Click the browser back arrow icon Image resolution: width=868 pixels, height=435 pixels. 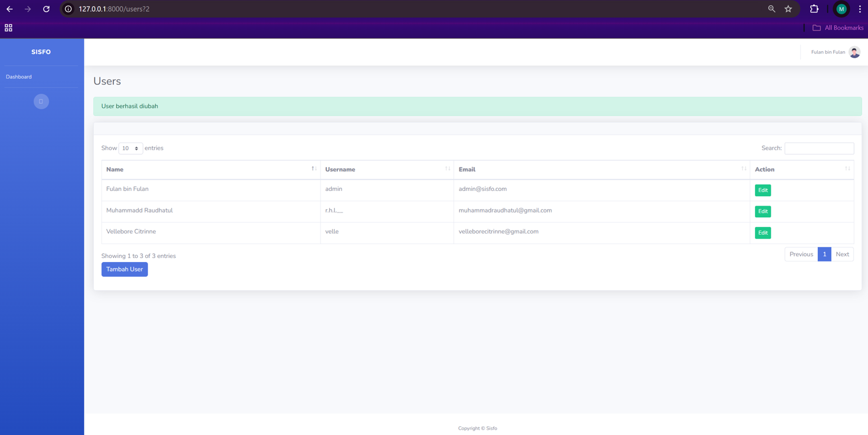click(10, 9)
